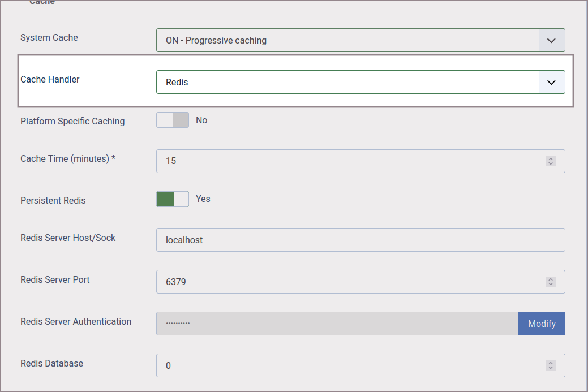Click the Redis Database number field
The image size is (588, 392).
tap(351, 365)
